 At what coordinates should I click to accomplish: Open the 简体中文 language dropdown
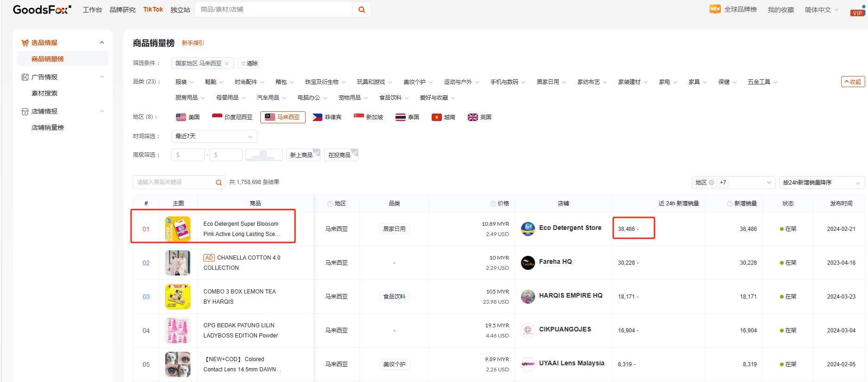click(822, 10)
